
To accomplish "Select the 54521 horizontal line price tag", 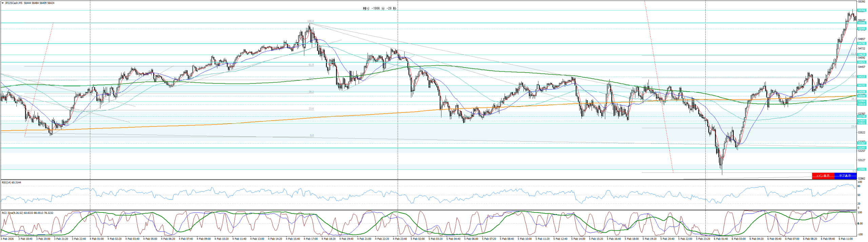I will (x=862, y=62).
